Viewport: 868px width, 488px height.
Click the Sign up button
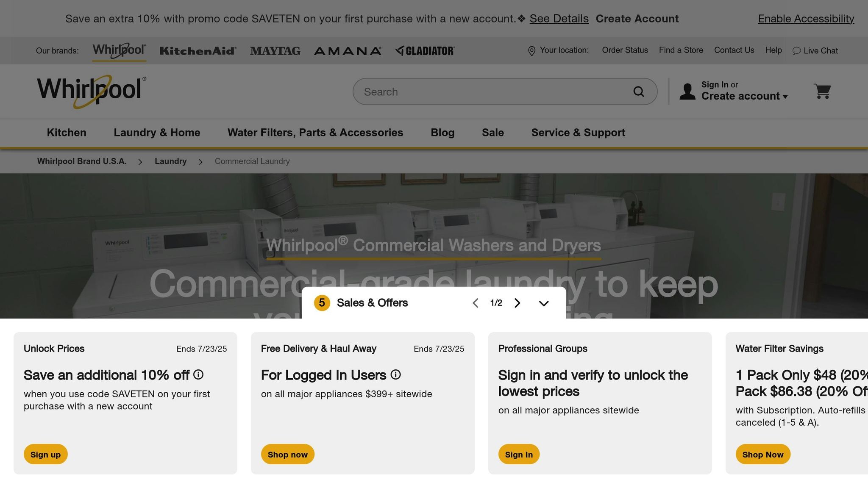click(45, 454)
